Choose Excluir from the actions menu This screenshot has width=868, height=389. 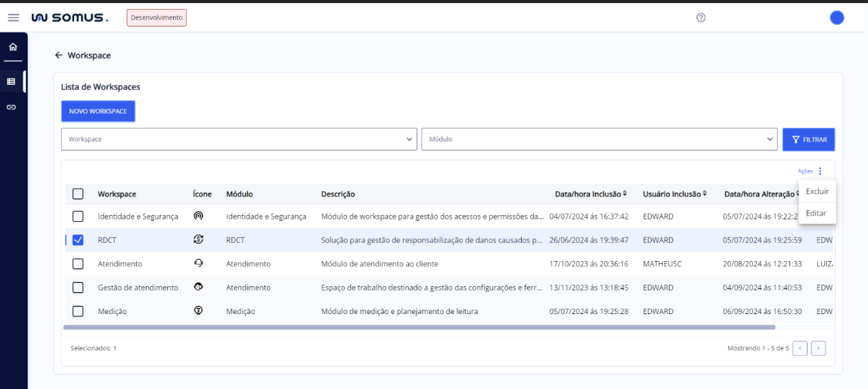click(x=817, y=191)
